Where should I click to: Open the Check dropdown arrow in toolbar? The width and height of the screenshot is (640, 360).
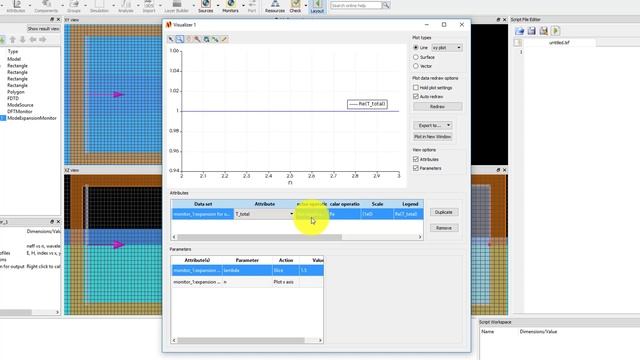[x=306, y=6]
